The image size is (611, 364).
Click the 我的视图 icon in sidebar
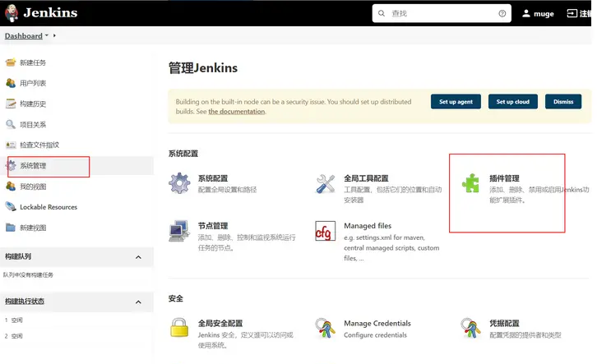pyautogui.click(x=11, y=186)
